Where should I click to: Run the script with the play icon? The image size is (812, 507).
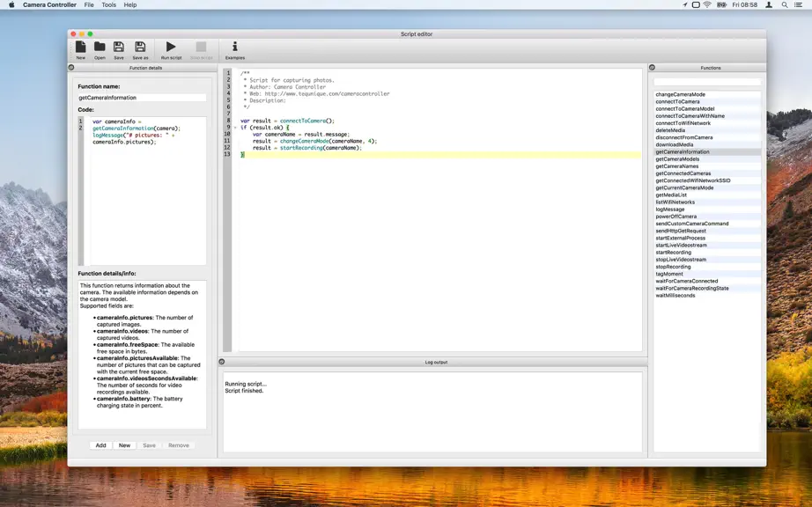[171, 50]
